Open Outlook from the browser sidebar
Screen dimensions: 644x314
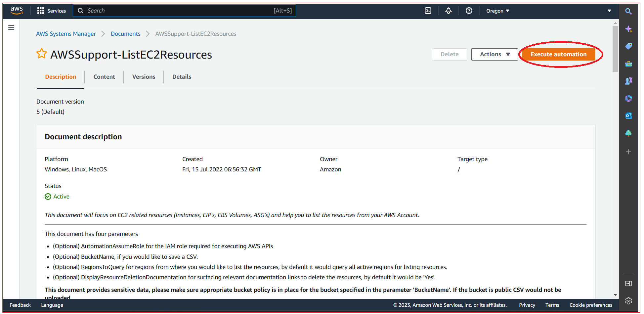click(x=628, y=116)
